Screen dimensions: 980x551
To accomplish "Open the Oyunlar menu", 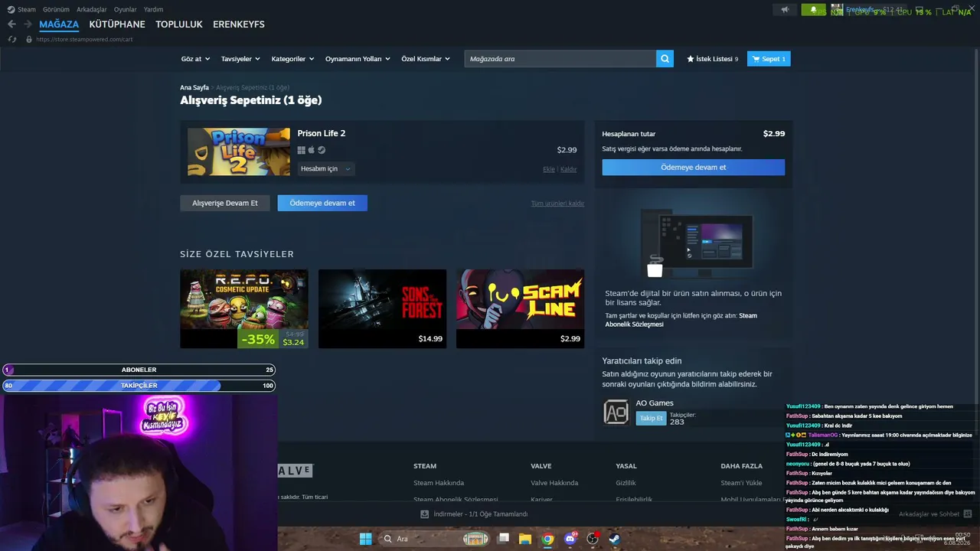I will 126,9.
